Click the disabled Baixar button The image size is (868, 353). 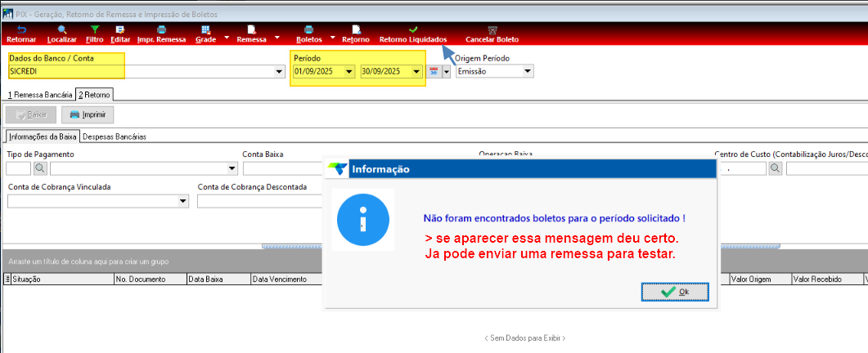click(x=31, y=115)
